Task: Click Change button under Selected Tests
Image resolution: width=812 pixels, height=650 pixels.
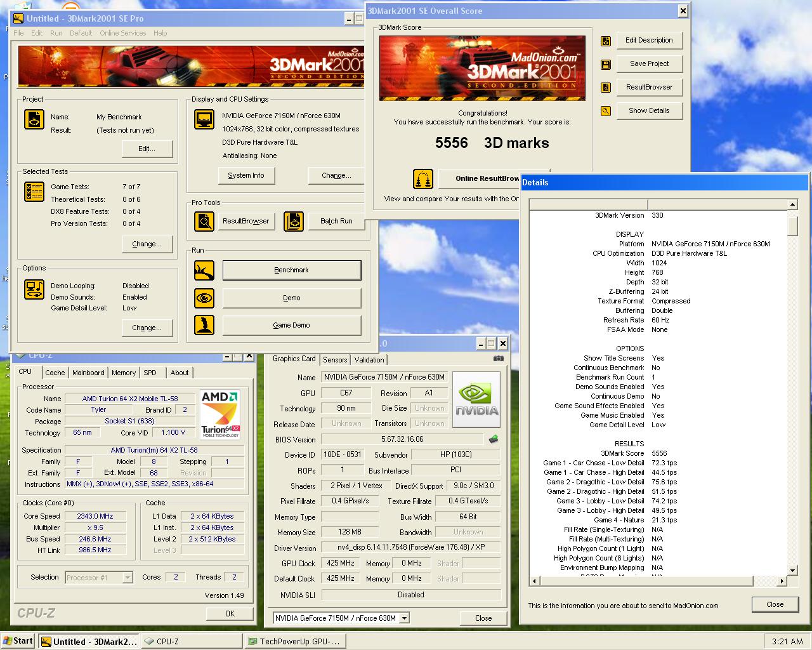Action: (x=147, y=244)
